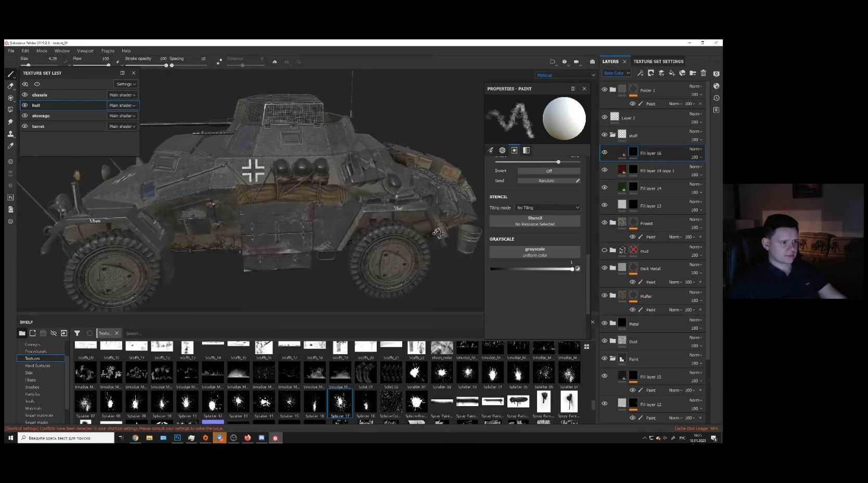
Task: Toggle symmetry in the top toolbar
Action: click(275, 61)
